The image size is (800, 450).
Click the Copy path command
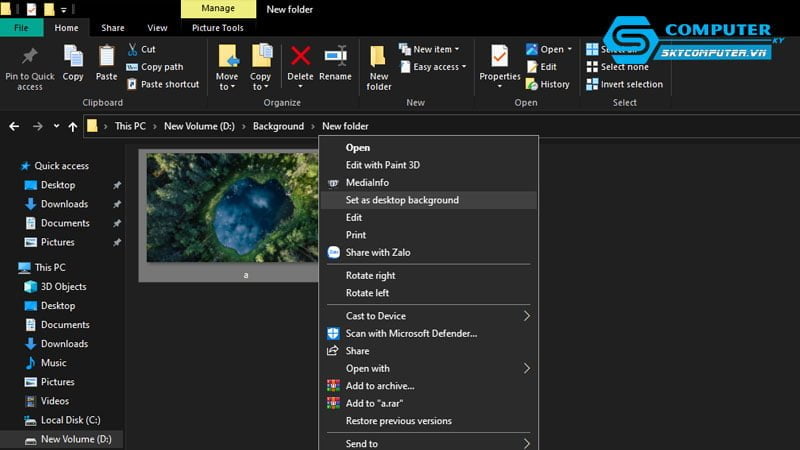click(x=155, y=67)
